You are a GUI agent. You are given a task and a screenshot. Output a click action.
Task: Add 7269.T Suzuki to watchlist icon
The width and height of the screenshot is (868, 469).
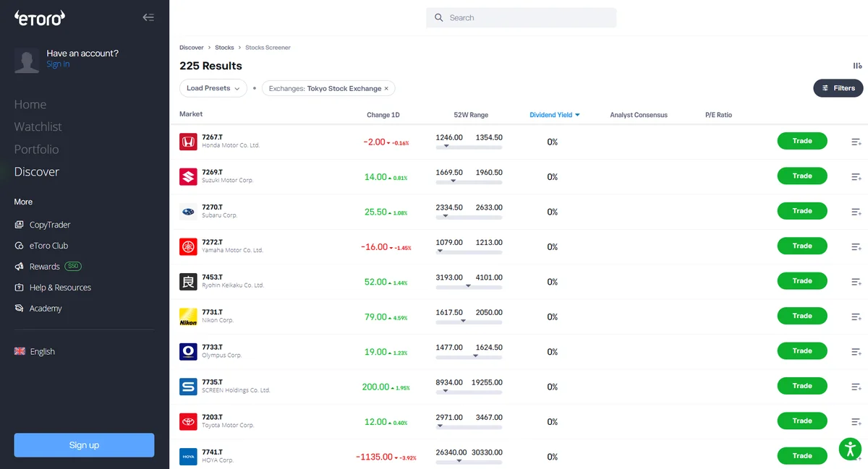[856, 176]
